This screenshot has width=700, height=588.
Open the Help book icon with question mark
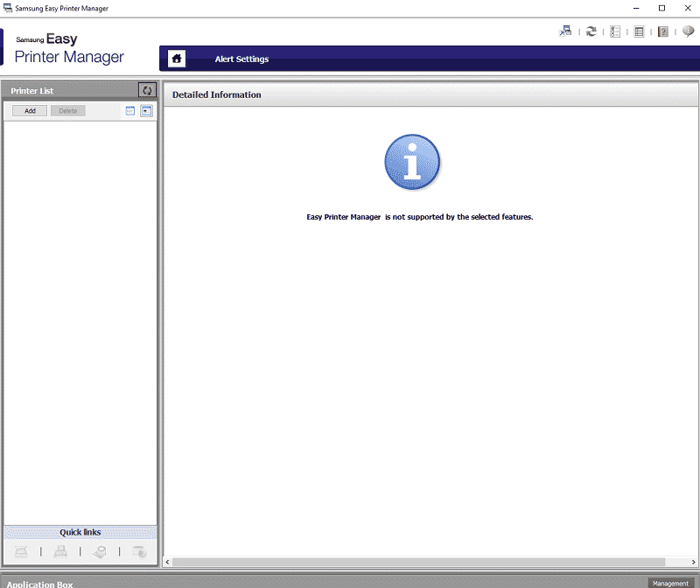(663, 31)
